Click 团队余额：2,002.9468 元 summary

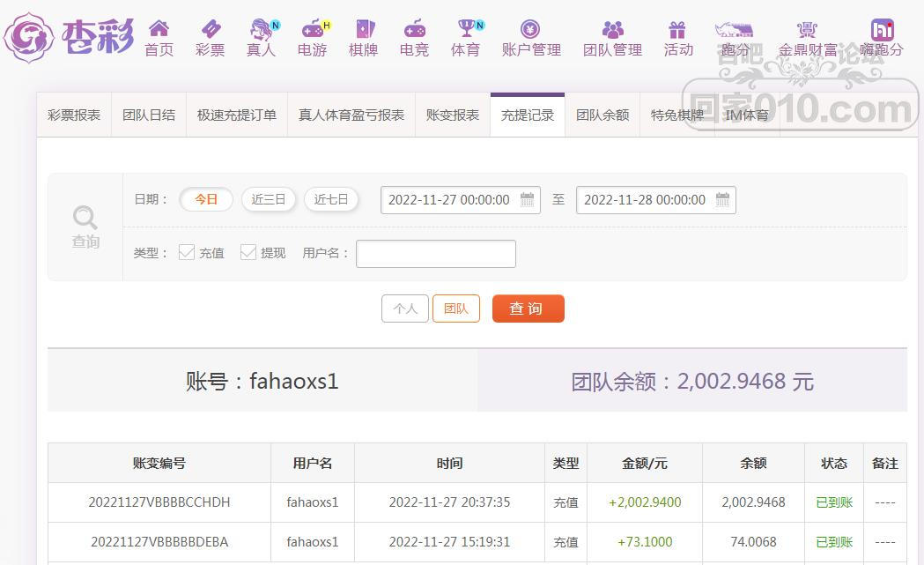(x=692, y=382)
